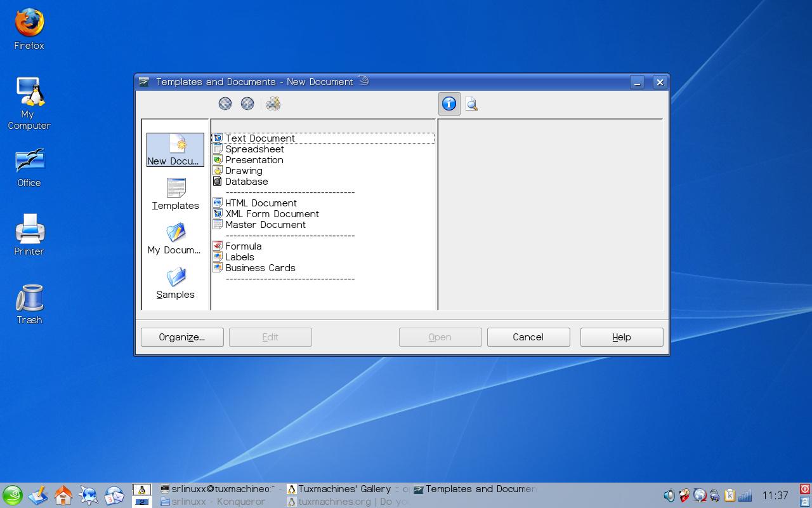
Task: Launch the mail and calendar panel icon
Action: coord(114,495)
